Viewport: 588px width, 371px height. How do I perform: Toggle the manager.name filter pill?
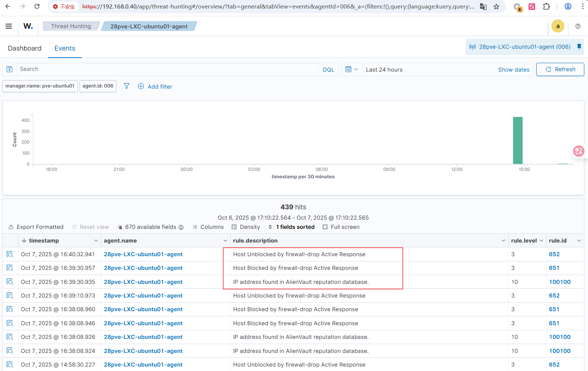[40, 86]
